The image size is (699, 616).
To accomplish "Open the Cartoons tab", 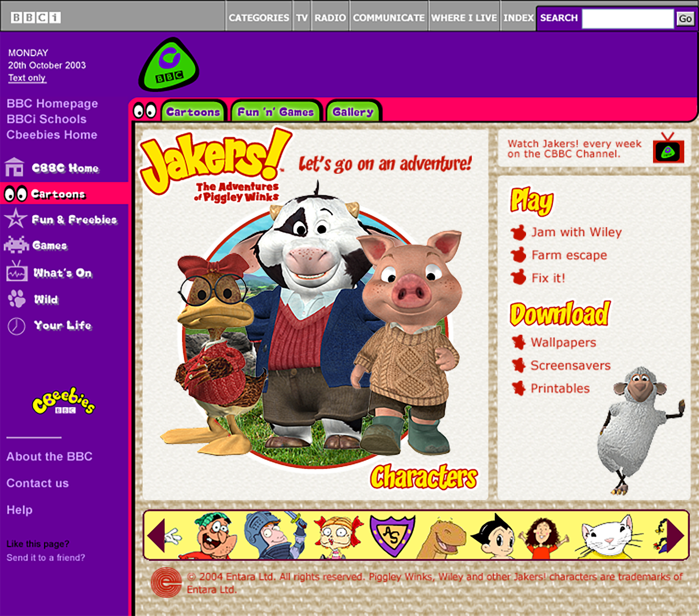I will coord(193,112).
